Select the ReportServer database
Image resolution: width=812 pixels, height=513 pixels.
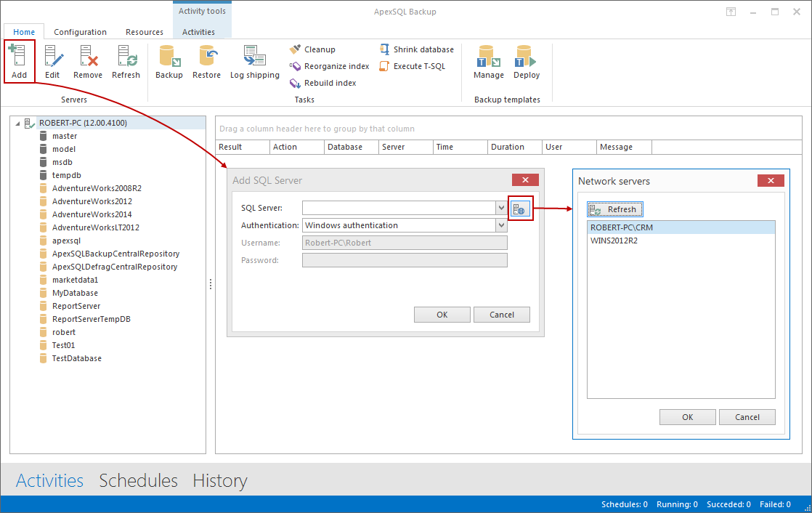coord(76,306)
